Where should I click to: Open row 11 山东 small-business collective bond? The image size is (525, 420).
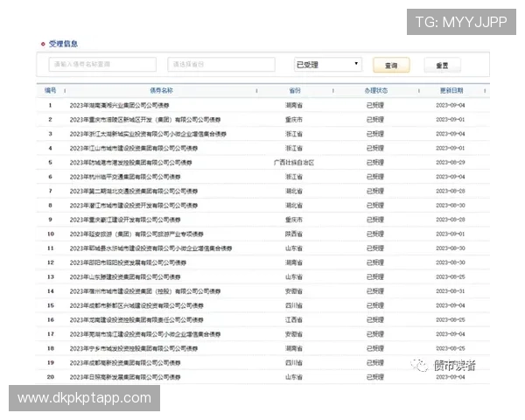150,248
